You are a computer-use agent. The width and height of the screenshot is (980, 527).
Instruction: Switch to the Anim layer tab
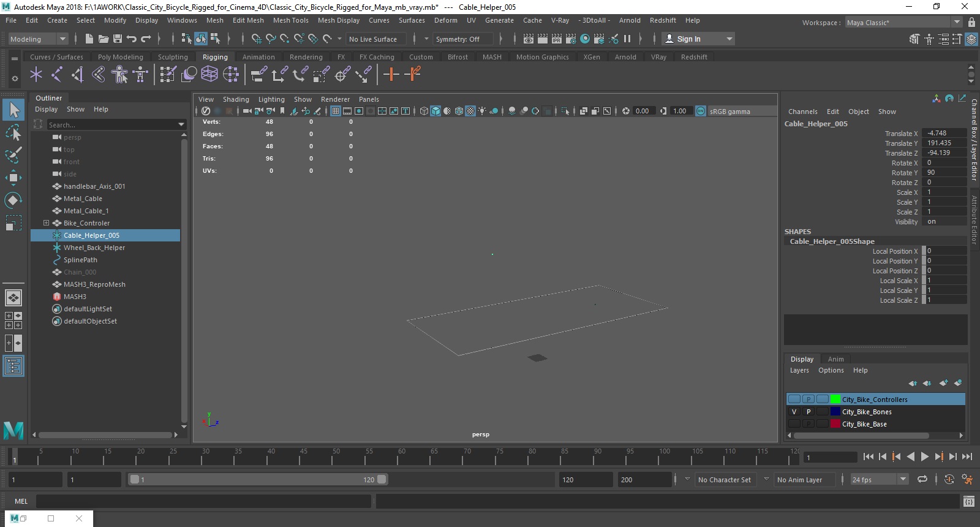point(835,359)
